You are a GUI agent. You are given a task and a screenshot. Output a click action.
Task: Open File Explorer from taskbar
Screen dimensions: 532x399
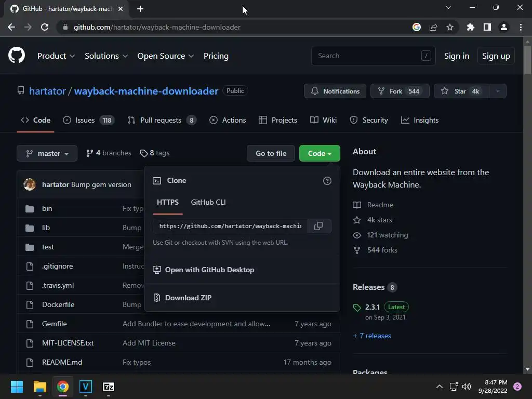(39, 387)
